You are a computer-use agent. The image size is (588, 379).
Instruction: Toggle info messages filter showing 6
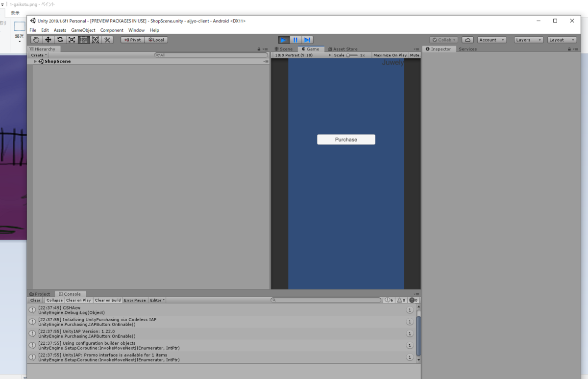point(389,300)
